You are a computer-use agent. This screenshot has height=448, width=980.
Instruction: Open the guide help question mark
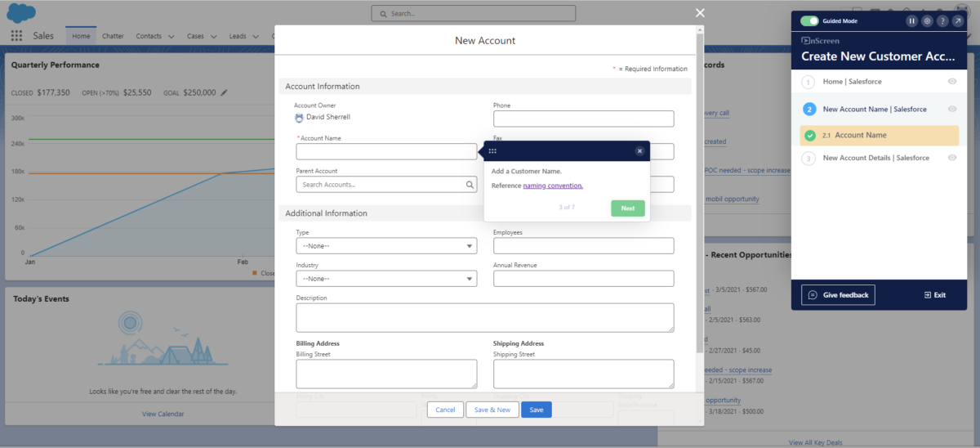pyautogui.click(x=942, y=20)
